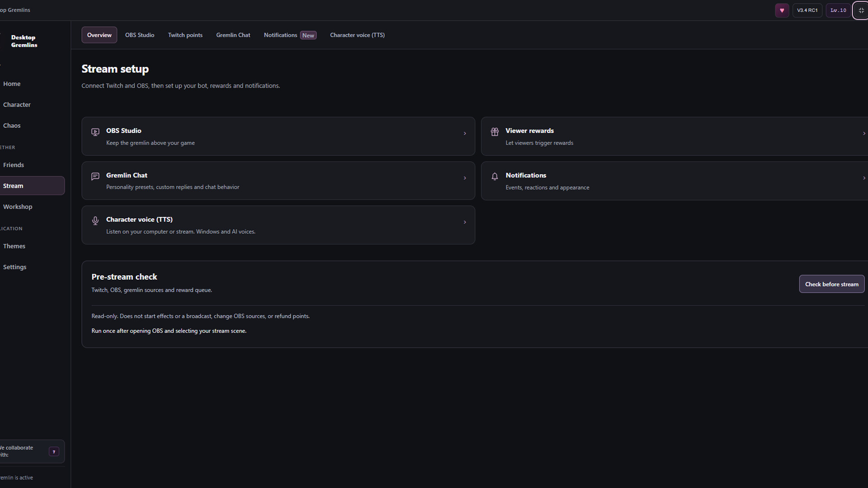Click the Gremlin Chat speech bubble icon
Viewport: 868px width, 488px height.
coord(95,176)
